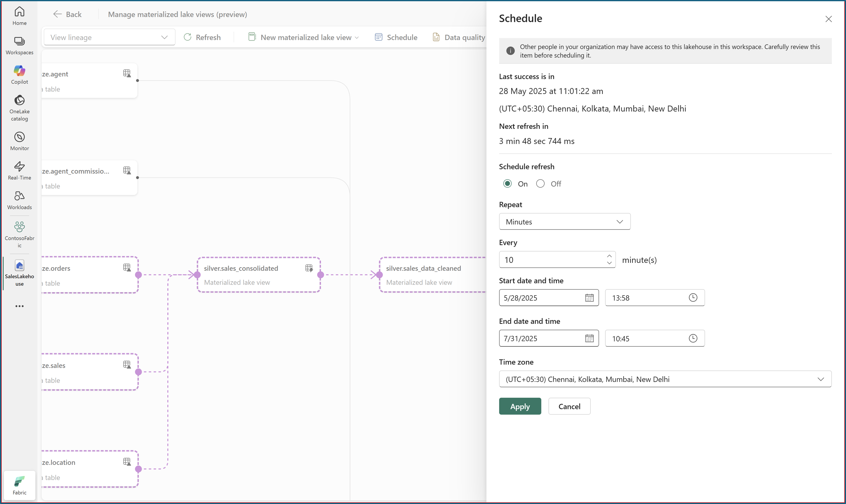Image resolution: width=846 pixels, height=504 pixels.
Task: Increase the minutes stepper value
Action: pyautogui.click(x=609, y=256)
